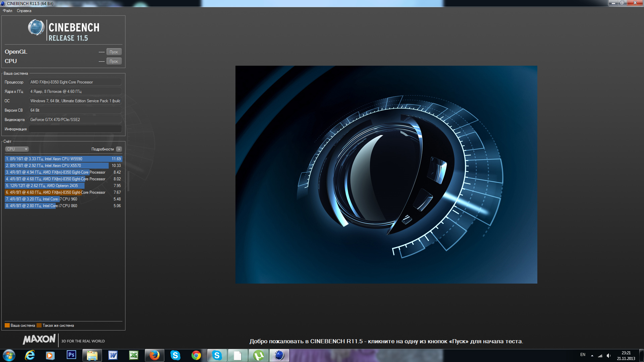This screenshot has width=644, height=362.
Task: Open the uTorrent taskbar window
Action: point(259,355)
